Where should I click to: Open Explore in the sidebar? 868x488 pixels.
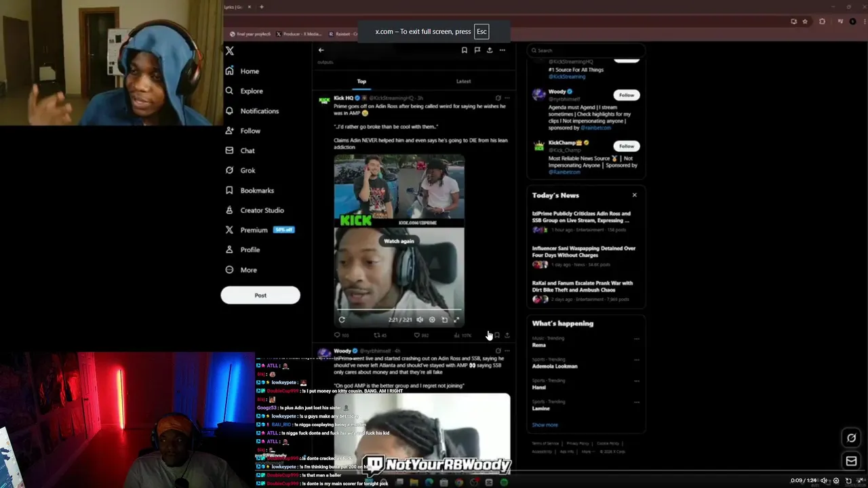(244, 91)
